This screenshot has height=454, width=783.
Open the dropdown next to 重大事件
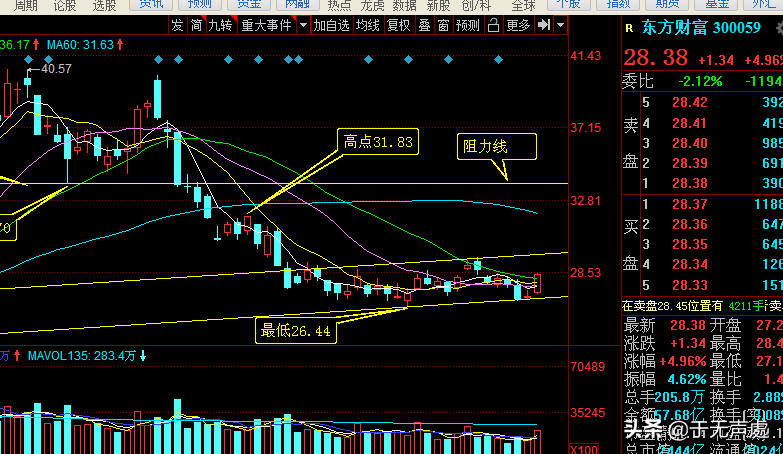click(x=303, y=25)
